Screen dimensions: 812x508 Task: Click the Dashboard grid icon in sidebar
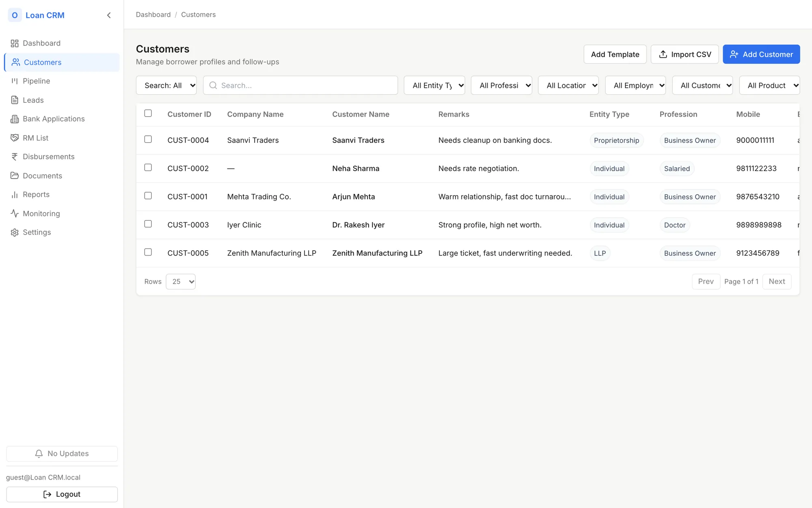(x=15, y=43)
